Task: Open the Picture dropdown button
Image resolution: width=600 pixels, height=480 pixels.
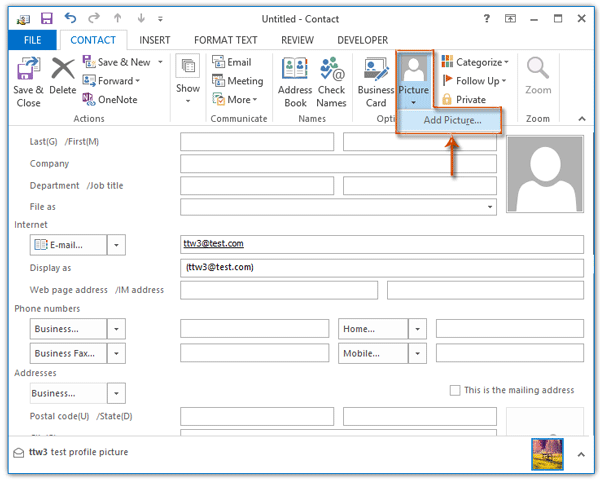Action: point(414,80)
